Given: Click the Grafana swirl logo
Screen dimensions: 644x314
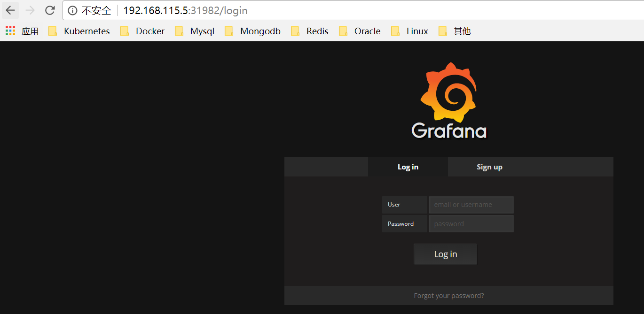Looking at the screenshot, I should [448, 92].
